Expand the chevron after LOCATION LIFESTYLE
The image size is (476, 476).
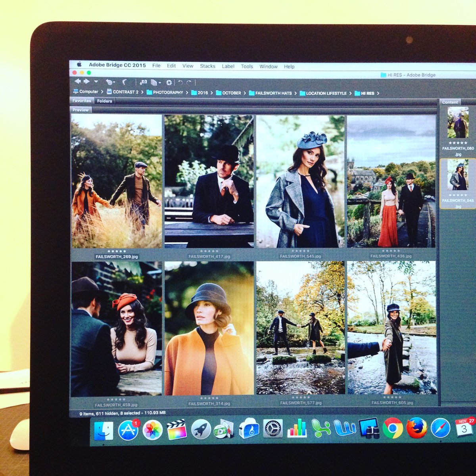click(350, 93)
